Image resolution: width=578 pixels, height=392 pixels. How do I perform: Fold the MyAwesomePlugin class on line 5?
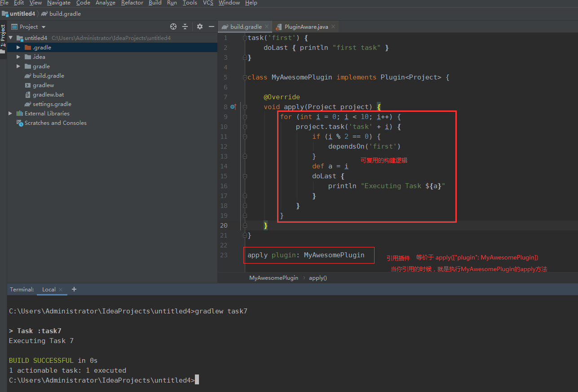pyautogui.click(x=245, y=77)
